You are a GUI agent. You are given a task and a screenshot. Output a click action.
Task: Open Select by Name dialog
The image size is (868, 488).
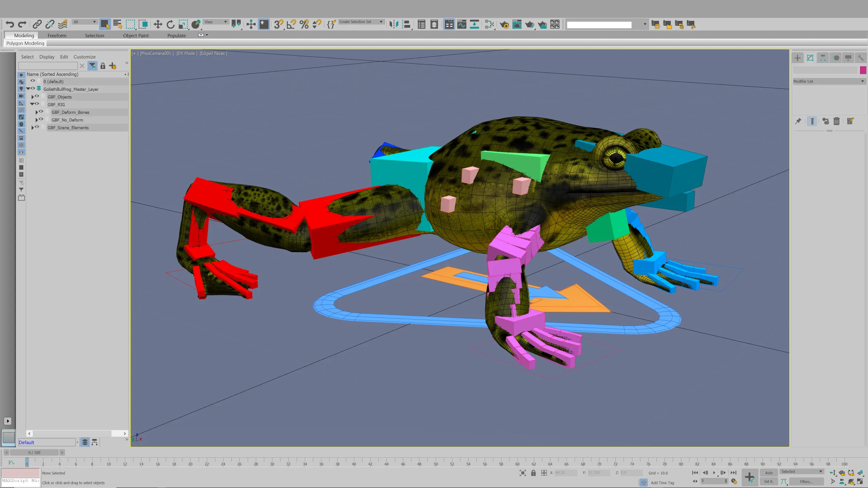click(x=118, y=24)
